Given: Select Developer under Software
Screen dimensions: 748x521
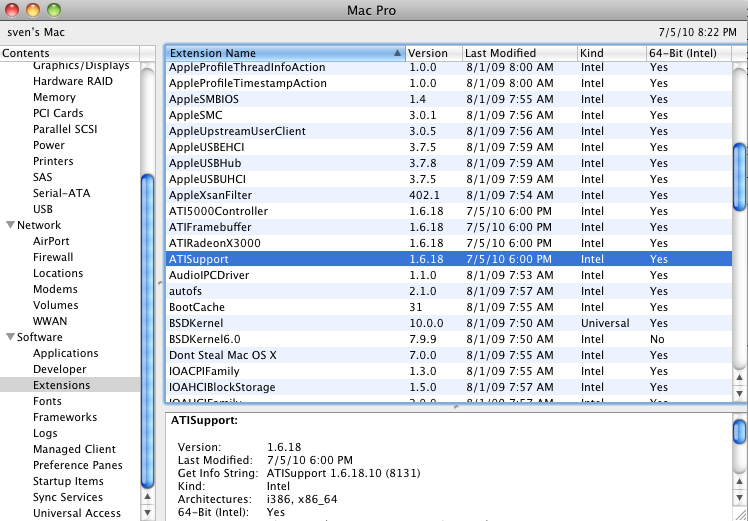Looking at the screenshot, I should (x=60, y=369).
